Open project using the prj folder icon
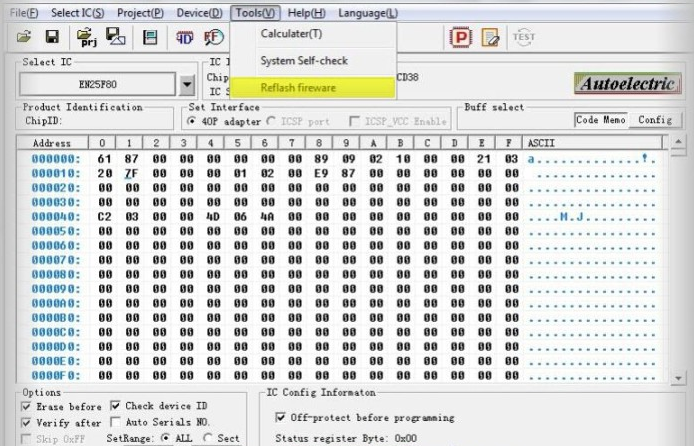This screenshot has height=447, width=694. (x=87, y=38)
